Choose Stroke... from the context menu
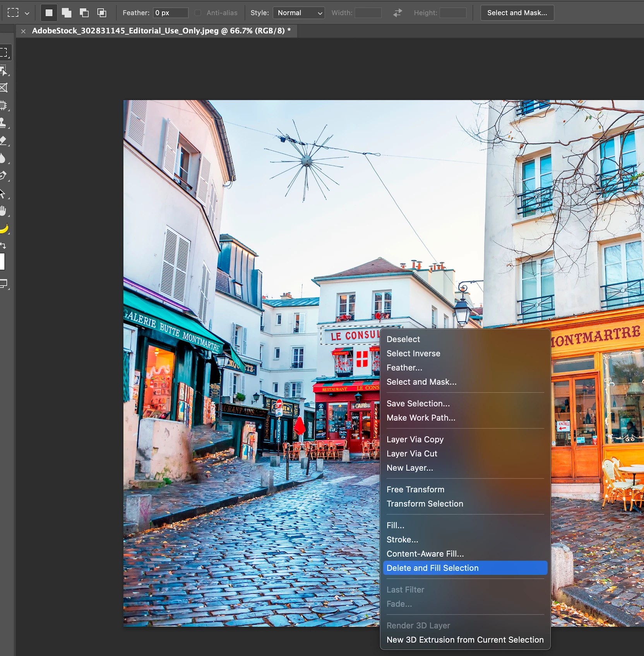644x656 pixels. [465, 539]
